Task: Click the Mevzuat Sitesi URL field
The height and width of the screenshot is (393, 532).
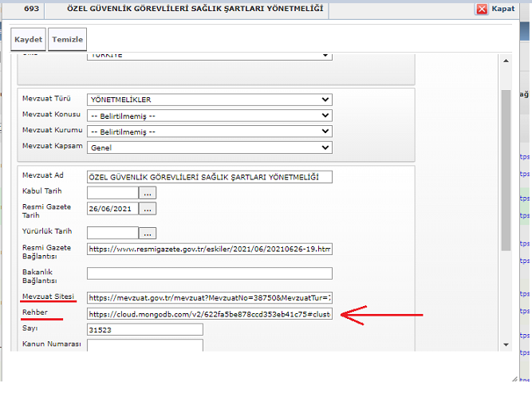Action: (x=209, y=298)
